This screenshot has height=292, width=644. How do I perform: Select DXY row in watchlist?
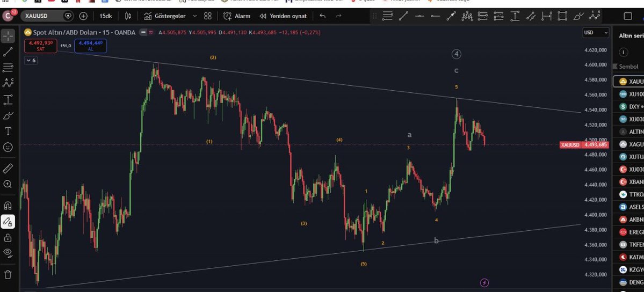[x=628, y=106]
